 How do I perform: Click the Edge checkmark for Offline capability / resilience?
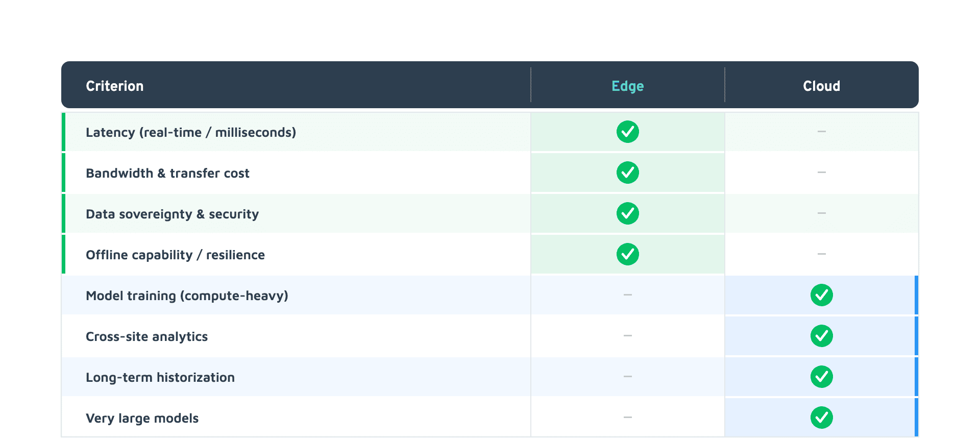[628, 254]
